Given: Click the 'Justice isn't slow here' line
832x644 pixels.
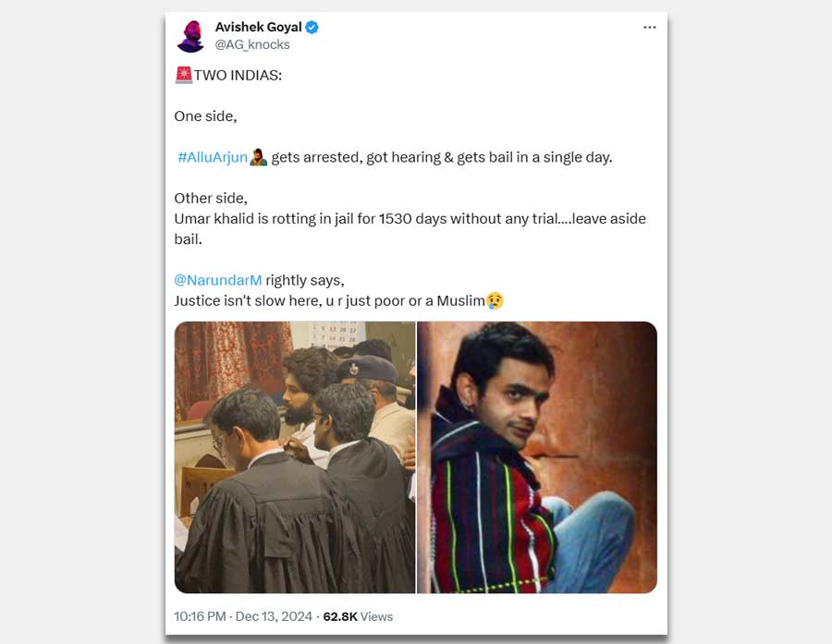Looking at the screenshot, I should tap(329, 301).
